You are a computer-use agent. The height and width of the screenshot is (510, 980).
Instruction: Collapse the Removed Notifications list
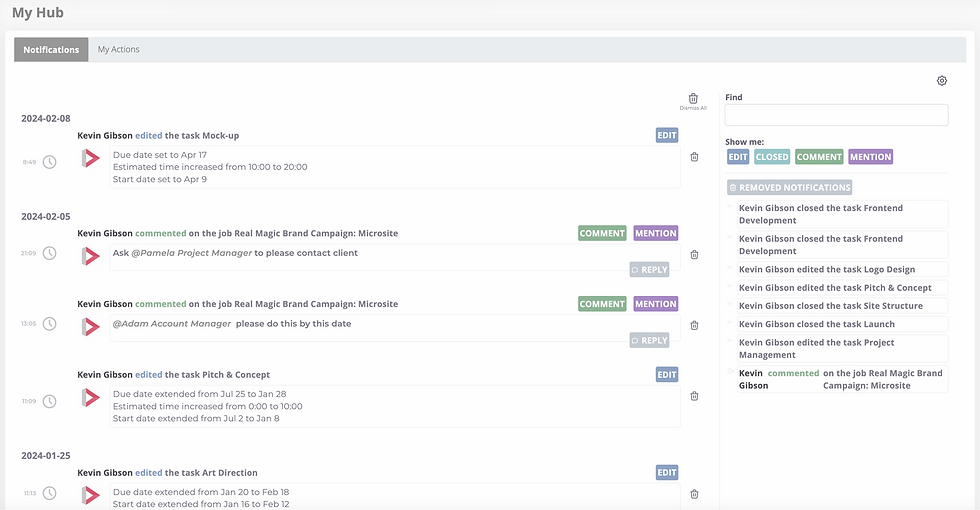click(x=790, y=187)
